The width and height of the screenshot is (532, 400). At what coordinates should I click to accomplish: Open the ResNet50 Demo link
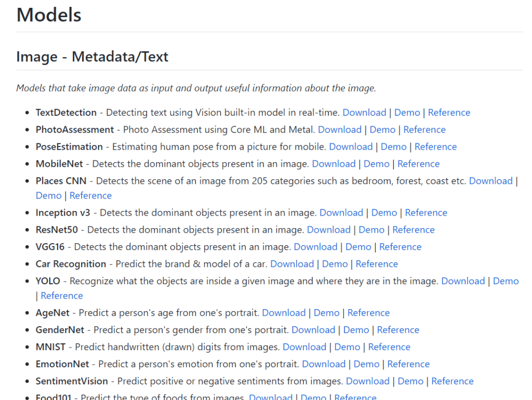click(371, 230)
